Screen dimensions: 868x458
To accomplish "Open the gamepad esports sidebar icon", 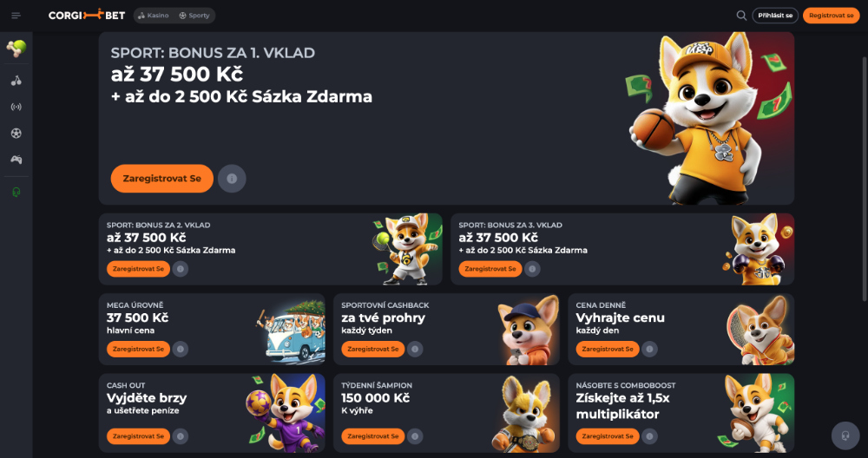I will coord(16,160).
